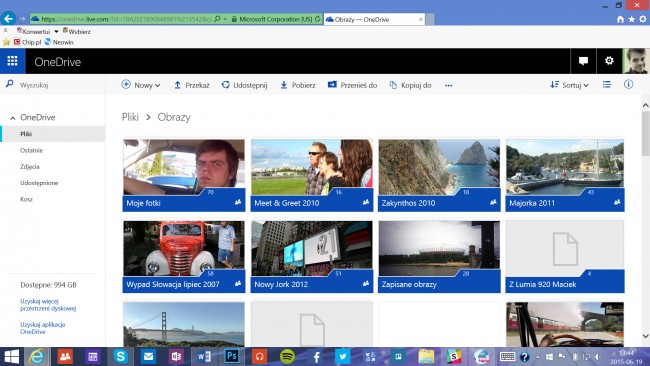Screen dimensions: 650x366
Task: Select Zdjęcia in the sidebar
Action: pos(30,167)
